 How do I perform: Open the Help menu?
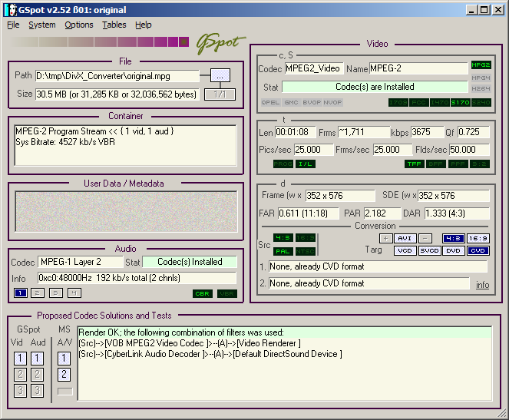point(144,25)
